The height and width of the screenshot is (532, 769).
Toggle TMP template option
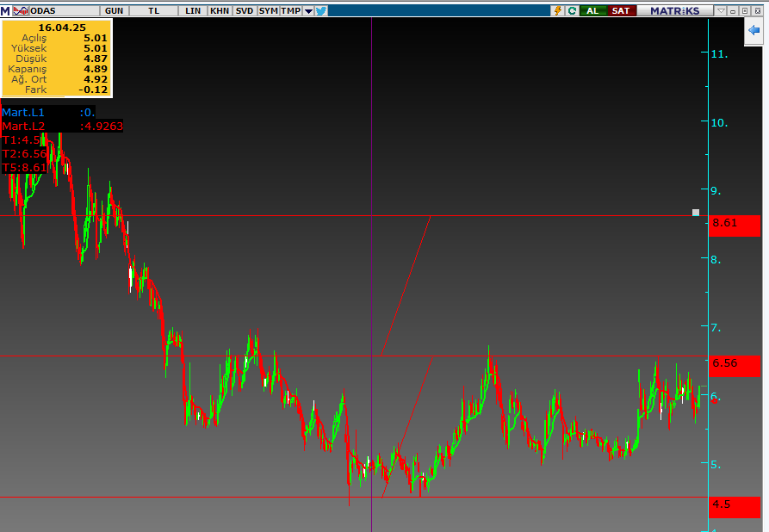[289, 11]
